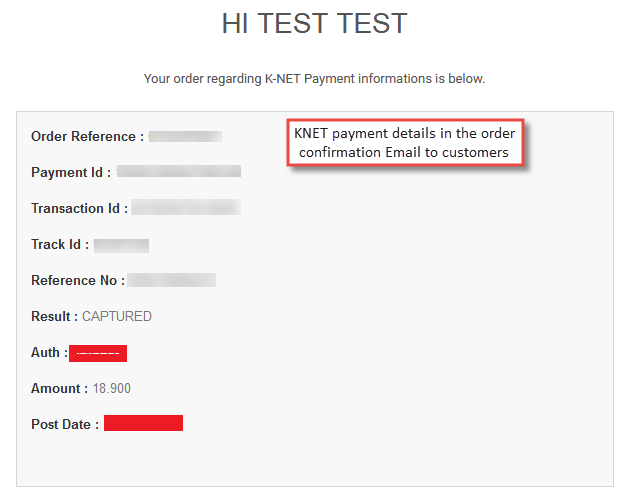Image resolution: width=628 pixels, height=495 pixels.
Task: Select the CAPTURED result text
Action: tap(117, 316)
